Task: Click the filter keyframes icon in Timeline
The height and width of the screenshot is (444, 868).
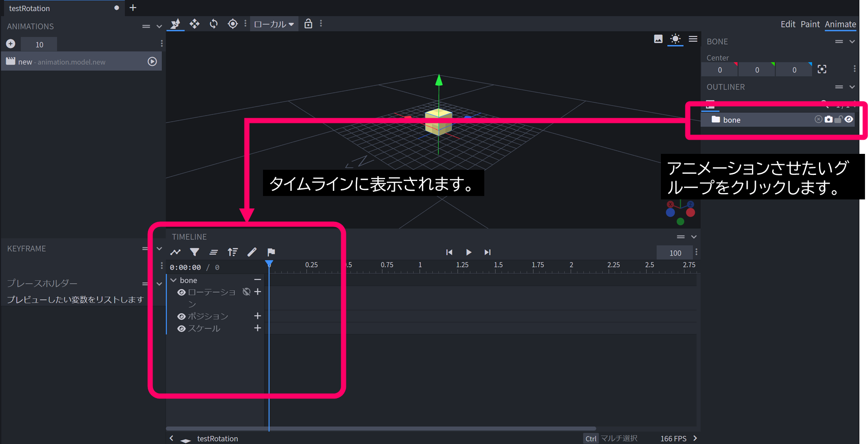Action: click(x=195, y=252)
